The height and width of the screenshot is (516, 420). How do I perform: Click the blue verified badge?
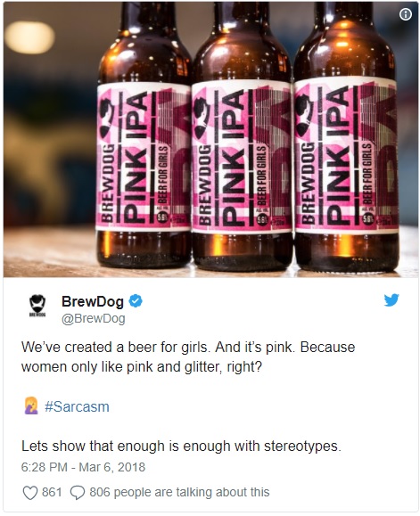coord(136,301)
